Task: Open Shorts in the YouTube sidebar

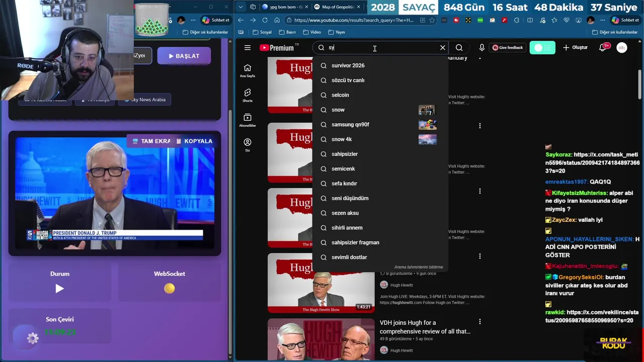Action: tap(248, 96)
